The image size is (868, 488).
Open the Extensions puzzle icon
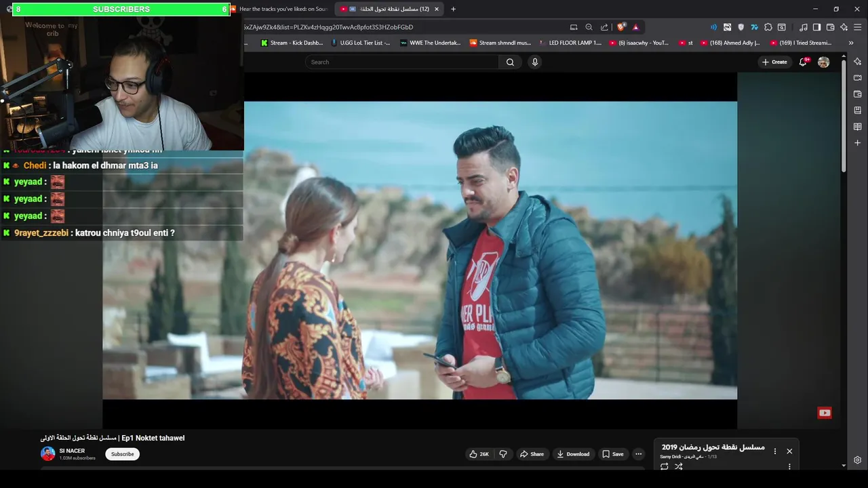[768, 27]
